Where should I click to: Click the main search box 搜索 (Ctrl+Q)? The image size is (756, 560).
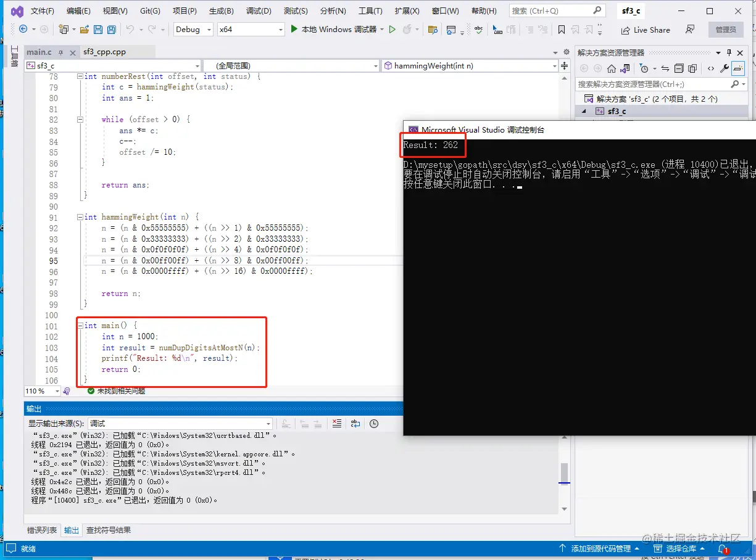557,10
